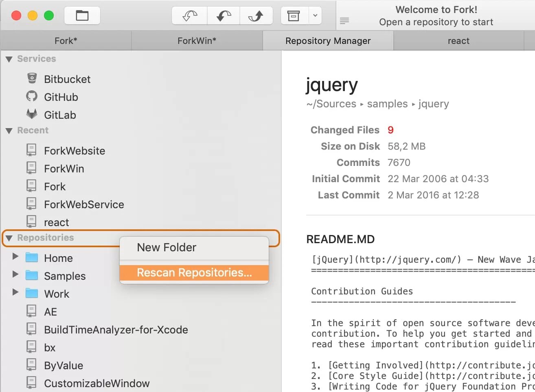This screenshot has height=392, width=535.
Task: Click the ~/Sources path breadcrumb segment
Action: point(331,104)
